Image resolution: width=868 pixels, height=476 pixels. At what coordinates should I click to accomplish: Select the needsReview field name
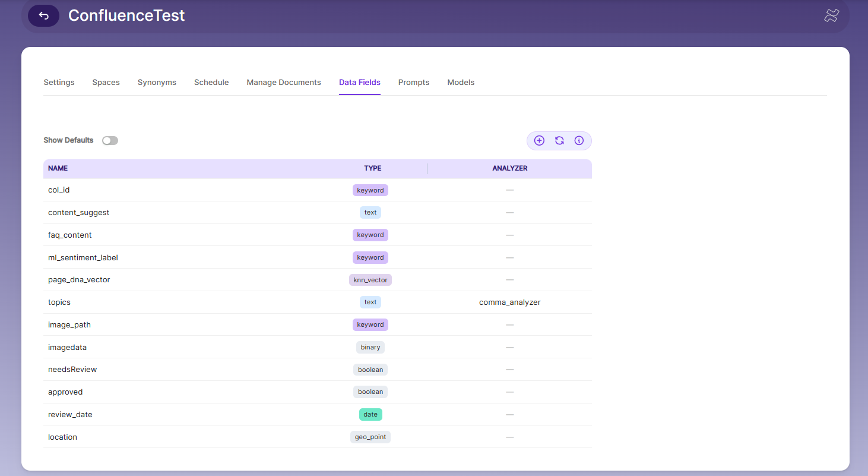point(72,370)
